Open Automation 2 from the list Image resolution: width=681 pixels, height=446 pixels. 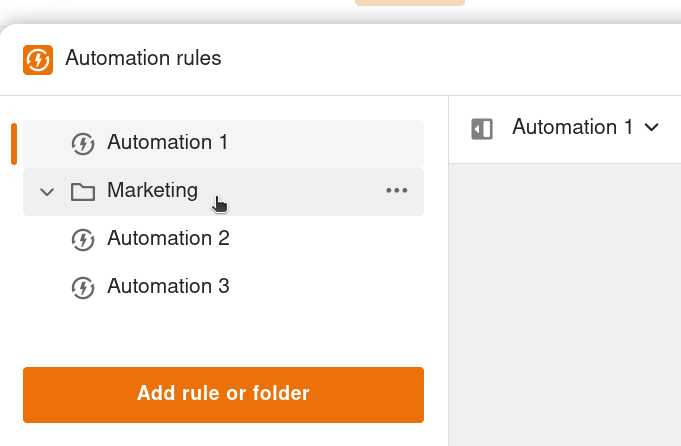pyautogui.click(x=168, y=239)
